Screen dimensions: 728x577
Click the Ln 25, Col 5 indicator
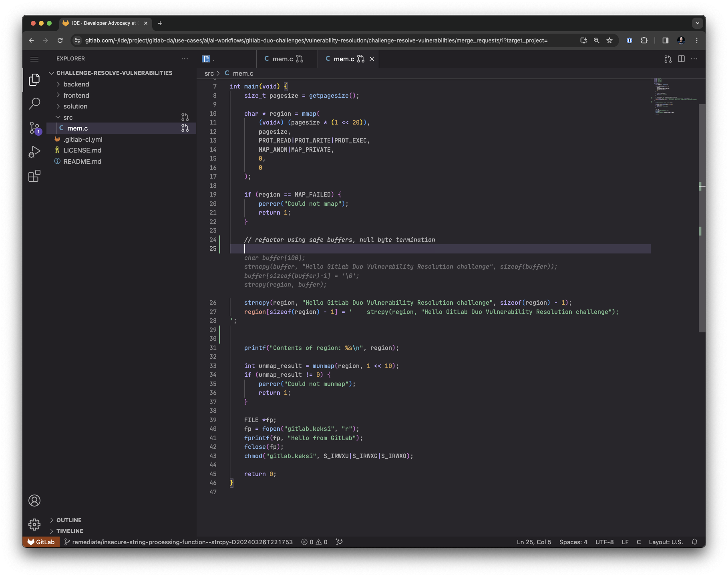534,542
